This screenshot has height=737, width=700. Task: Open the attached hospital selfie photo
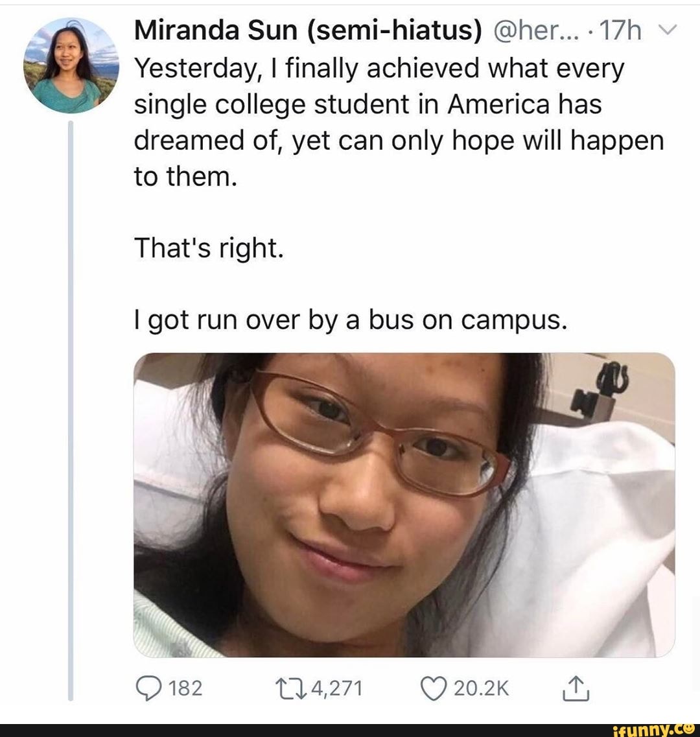(x=404, y=504)
